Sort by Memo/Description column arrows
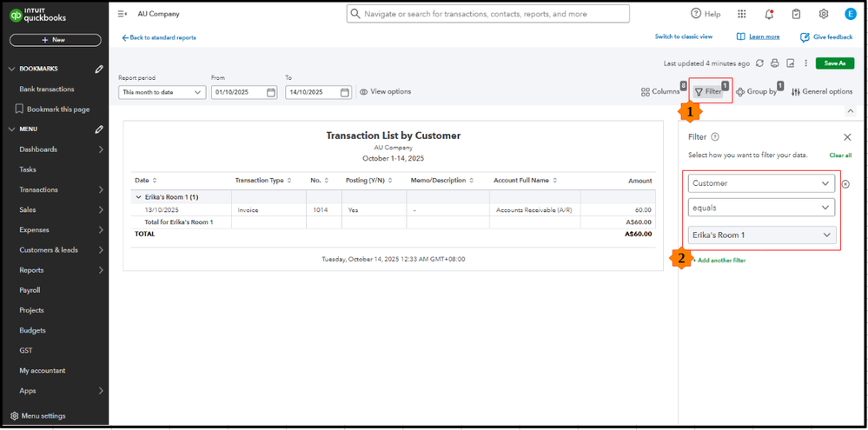This screenshot has height=430, width=868. [472, 181]
